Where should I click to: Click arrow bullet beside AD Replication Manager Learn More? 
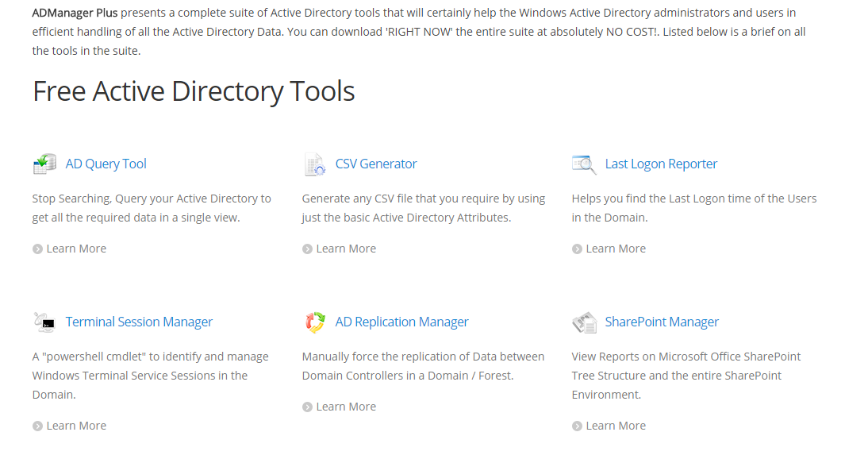point(307,407)
